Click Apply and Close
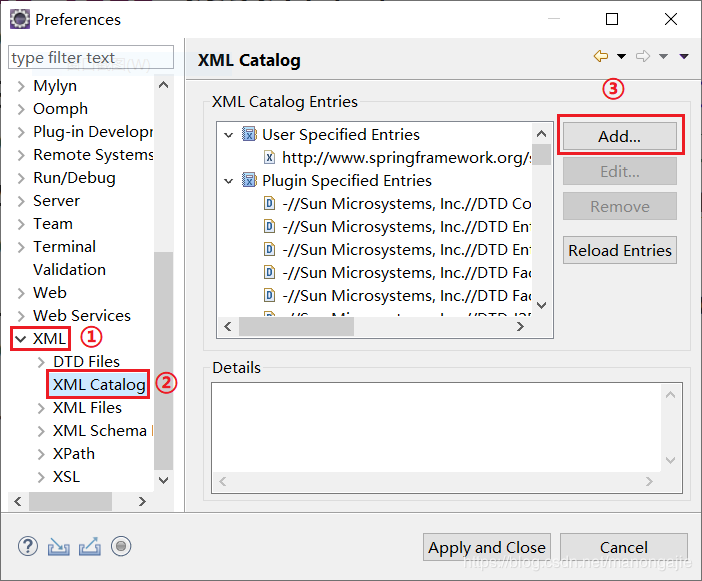Image resolution: width=702 pixels, height=581 pixels. coord(487,547)
